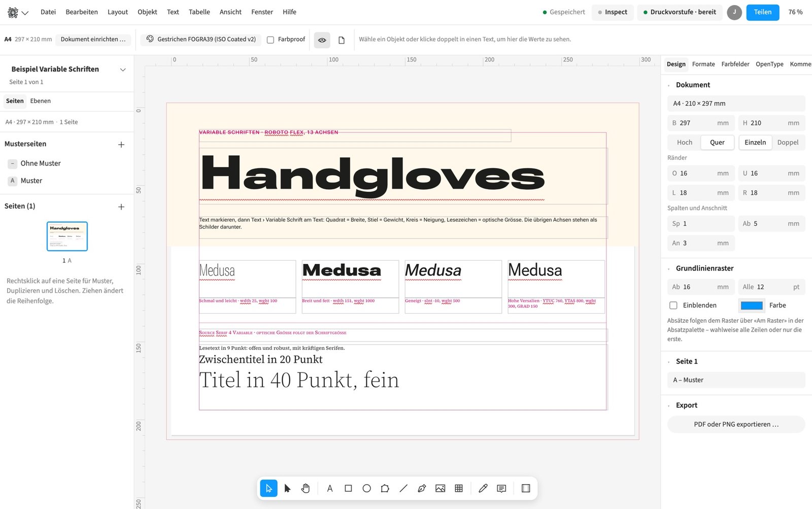Click the blue baseline grid Farbe swatch
Viewport: 812px width, 509px height.
coord(752,306)
